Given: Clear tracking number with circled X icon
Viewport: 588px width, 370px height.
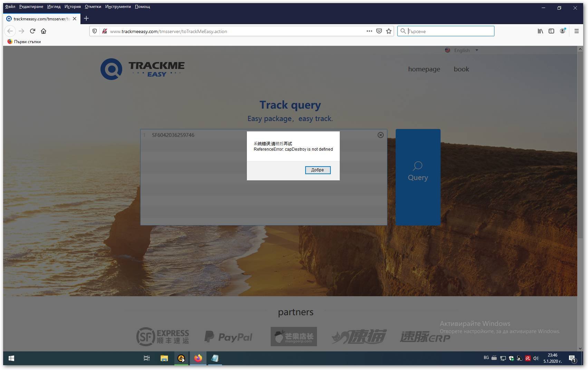Looking at the screenshot, I should click(380, 135).
